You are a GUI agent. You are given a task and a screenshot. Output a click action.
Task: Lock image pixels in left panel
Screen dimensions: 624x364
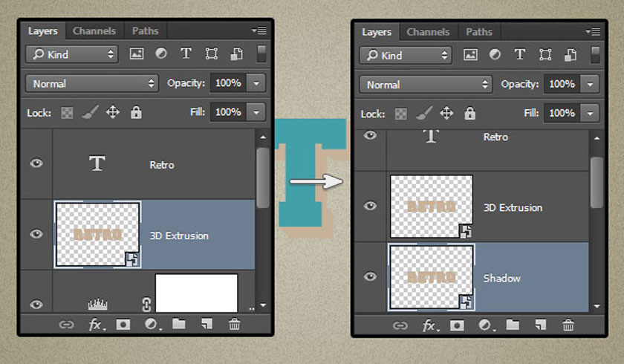pyautogui.click(x=90, y=113)
